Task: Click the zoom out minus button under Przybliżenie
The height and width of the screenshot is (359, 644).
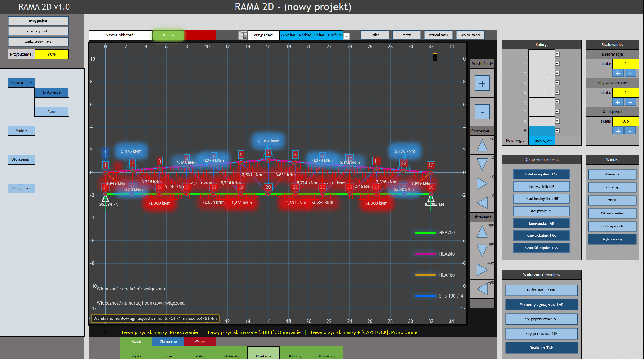Action: [x=482, y=112]
